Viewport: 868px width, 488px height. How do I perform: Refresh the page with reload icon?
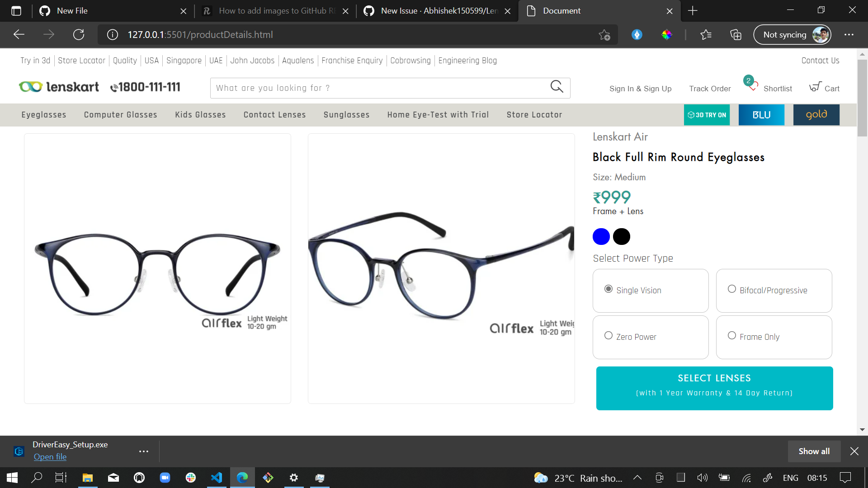pos(79,35)
